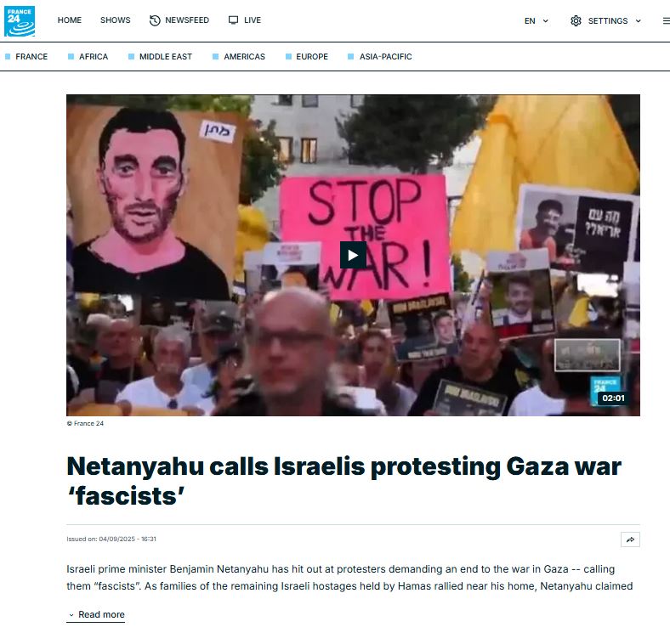
Task: Click the blue square beside Africa
Action: (71, 56)
